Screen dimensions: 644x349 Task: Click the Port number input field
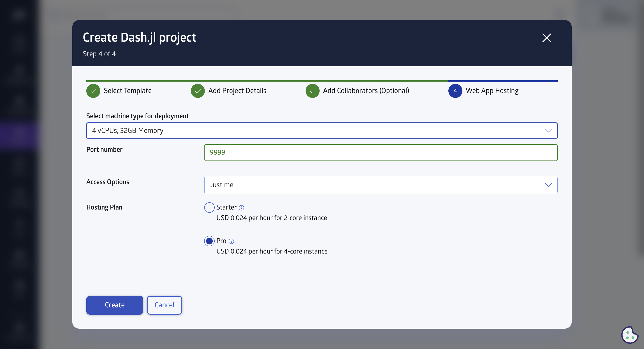(x=380, y=152)
